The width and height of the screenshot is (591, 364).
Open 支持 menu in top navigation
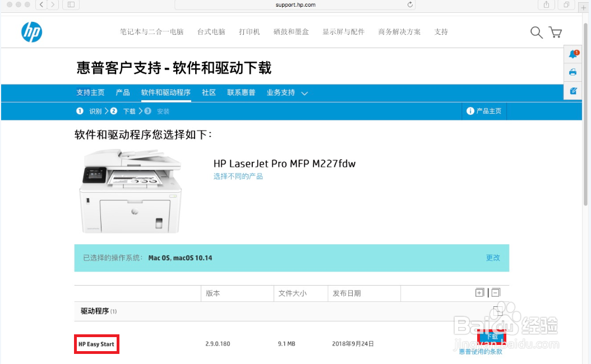[x=441, y=32]
